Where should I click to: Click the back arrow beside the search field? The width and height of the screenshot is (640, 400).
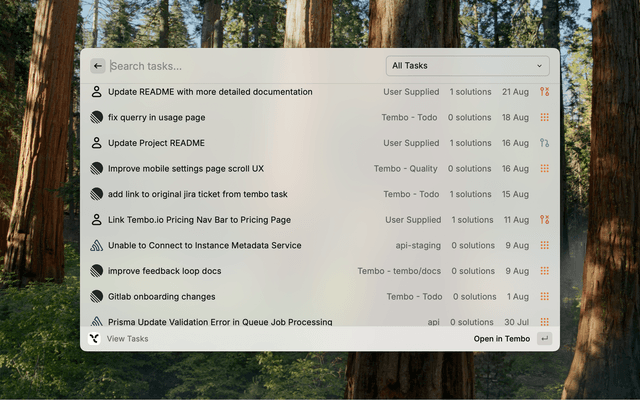(x=97, y=66)
